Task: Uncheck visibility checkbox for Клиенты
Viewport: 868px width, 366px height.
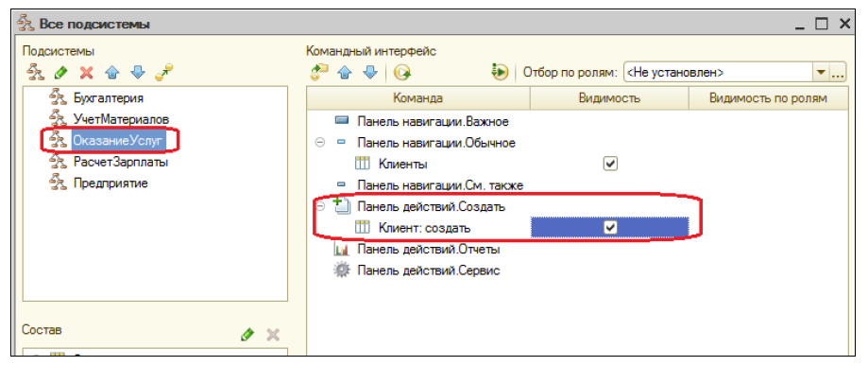Action: coord(610,165)
